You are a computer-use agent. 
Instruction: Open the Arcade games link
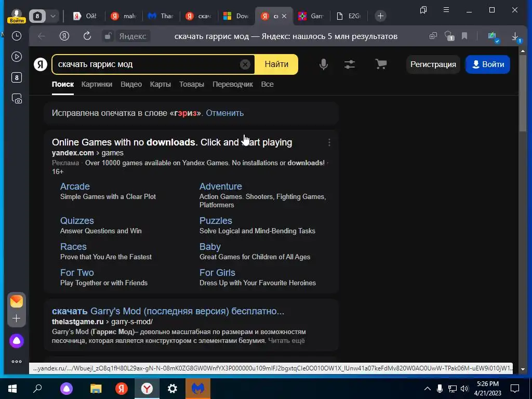(x=75, y=187)
